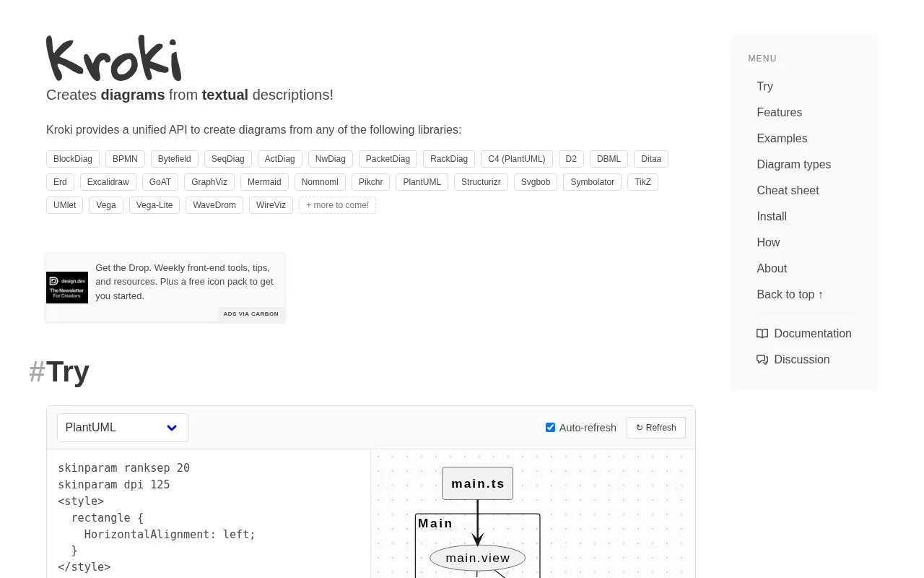The width and height of the screenshot is (924, 578).
Task: Click the Bytefield tag
Action: 175,159
